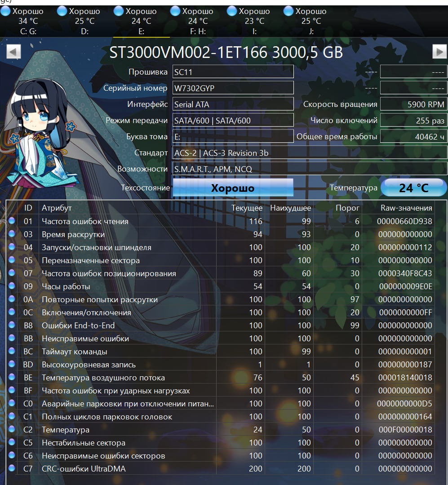Click status icon for attribute 04
The width and height of the screenshot is (448, 485).
click(12, 247)
